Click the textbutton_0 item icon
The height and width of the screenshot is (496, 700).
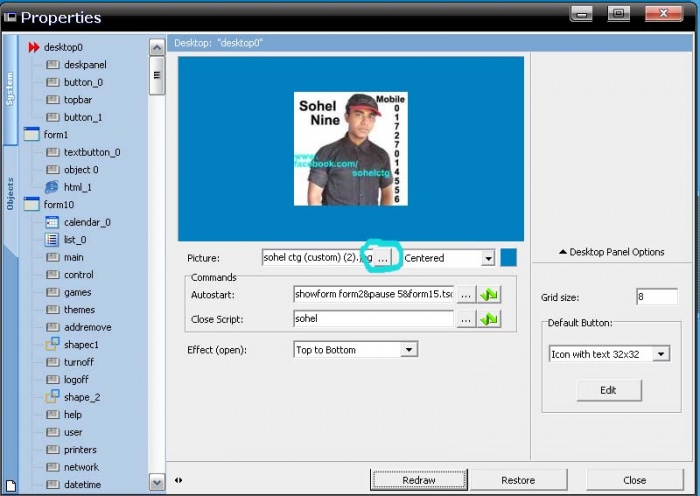[53, 152]
